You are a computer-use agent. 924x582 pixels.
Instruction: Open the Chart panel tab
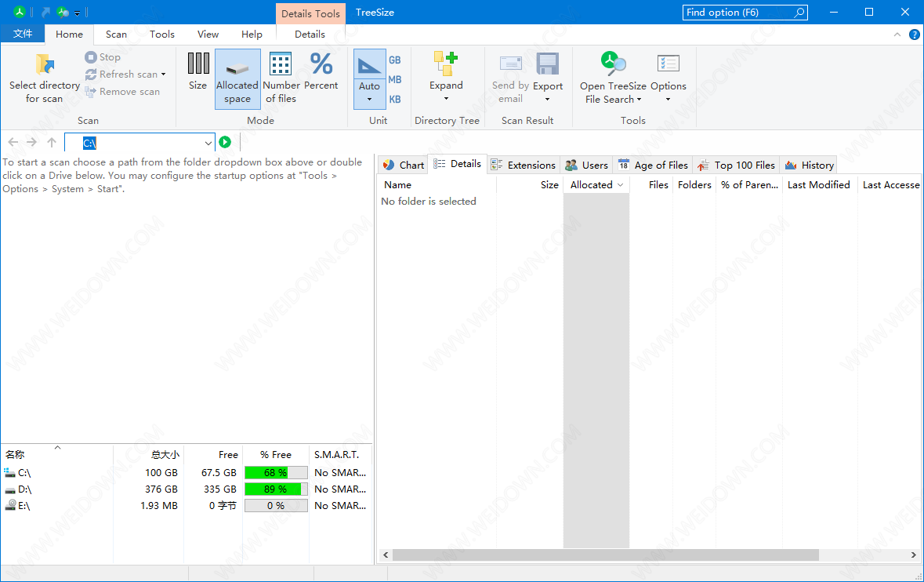[x=403, y=165]
